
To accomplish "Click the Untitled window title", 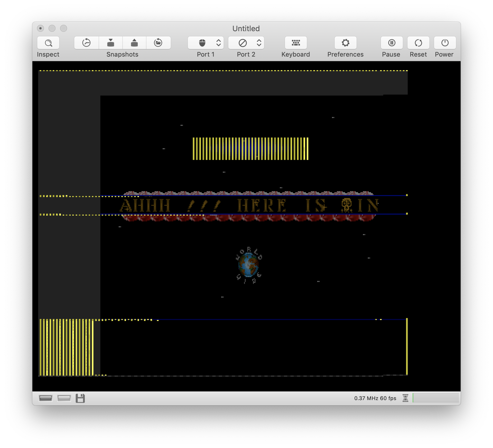I will [x=246, y=29].
